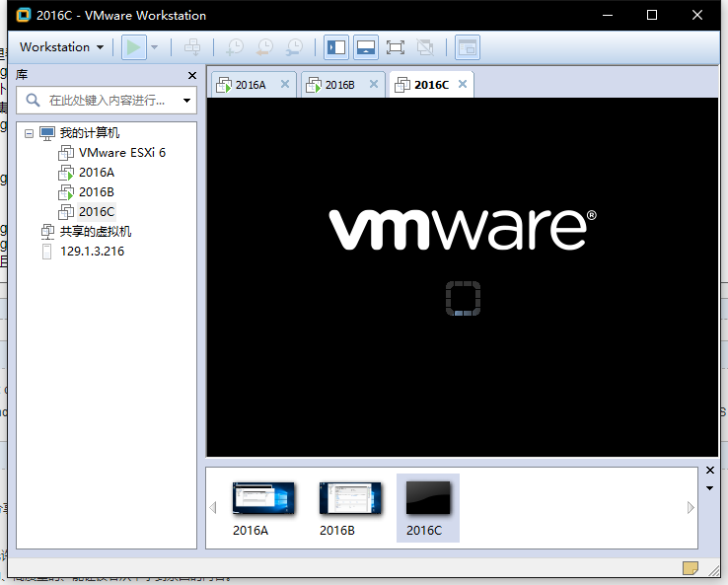Enter full screen mode

point(396,47)
